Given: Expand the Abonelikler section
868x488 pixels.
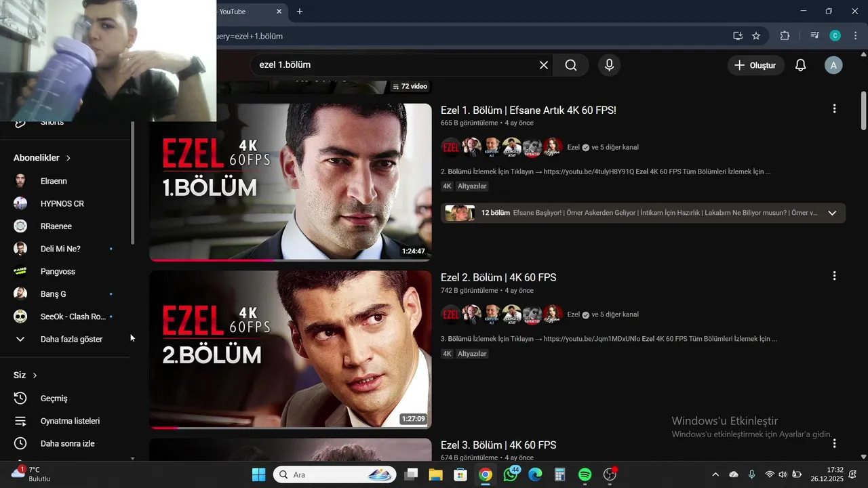Looking at the screenshot, I should (42, 158).
